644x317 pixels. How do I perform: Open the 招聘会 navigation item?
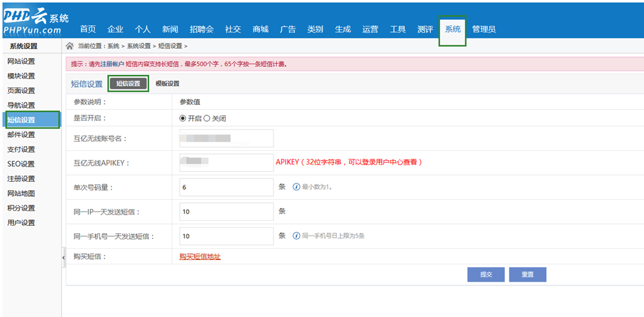[201, 29]
